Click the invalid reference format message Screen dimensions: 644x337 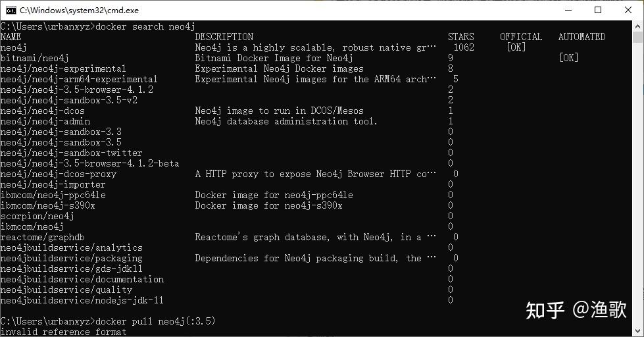click(63, 332)
